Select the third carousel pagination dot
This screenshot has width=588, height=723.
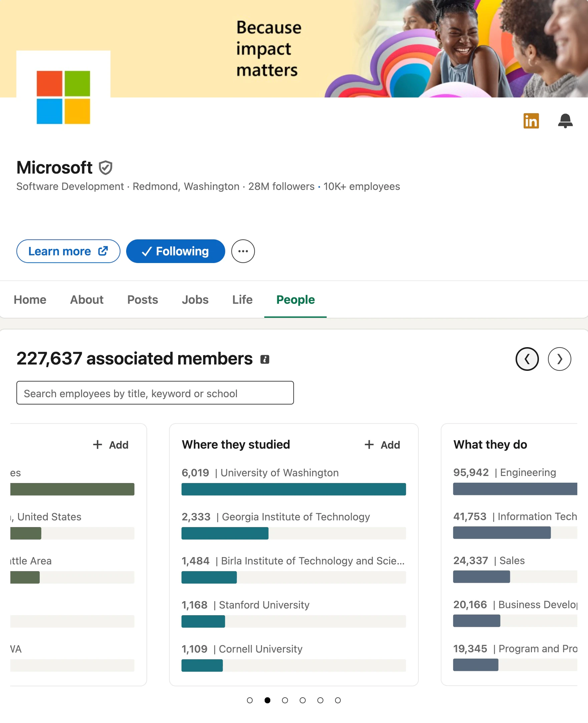(x=285, y=700)
